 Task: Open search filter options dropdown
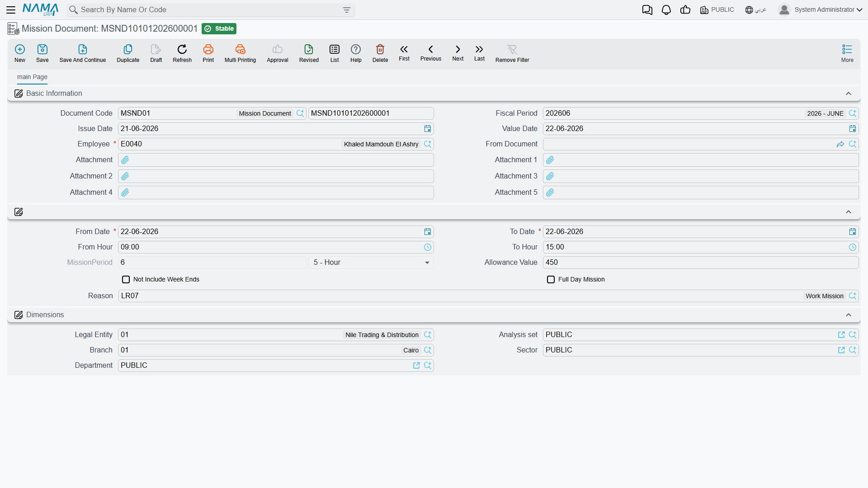347,10
